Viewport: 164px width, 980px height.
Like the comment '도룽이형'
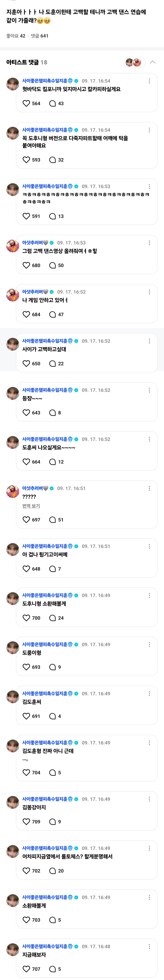tap(26, 667)
